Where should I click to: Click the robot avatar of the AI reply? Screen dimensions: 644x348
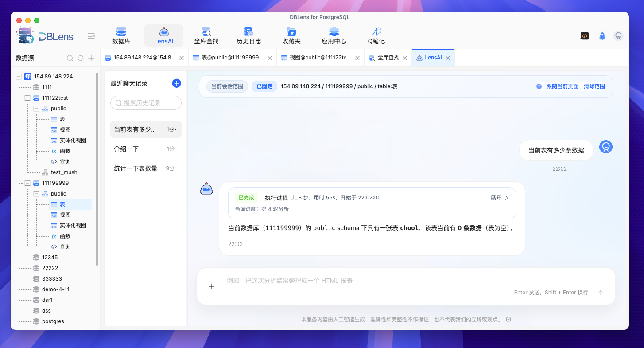point(206,188)
